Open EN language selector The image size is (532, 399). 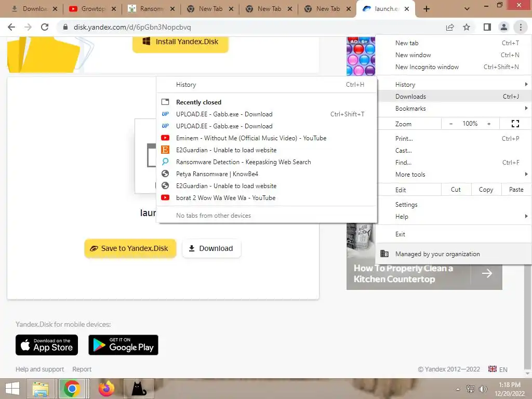click(x=498, y=369)
